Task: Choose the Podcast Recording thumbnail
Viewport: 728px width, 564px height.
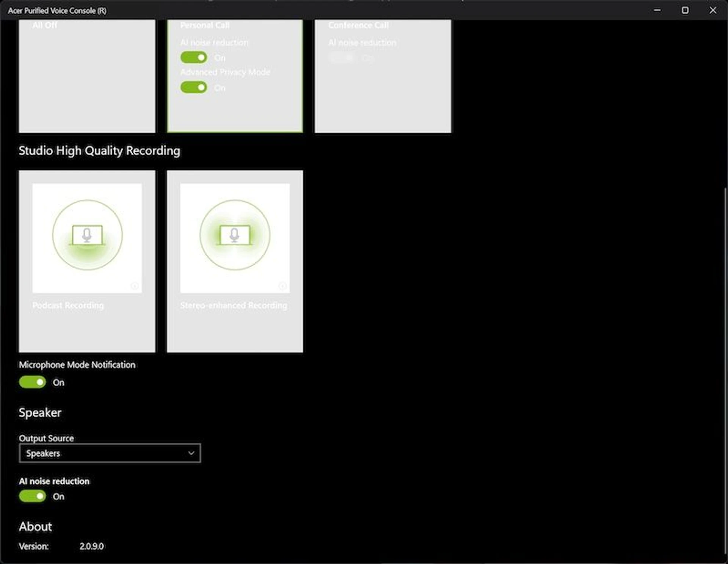Action: click(87, 238)
